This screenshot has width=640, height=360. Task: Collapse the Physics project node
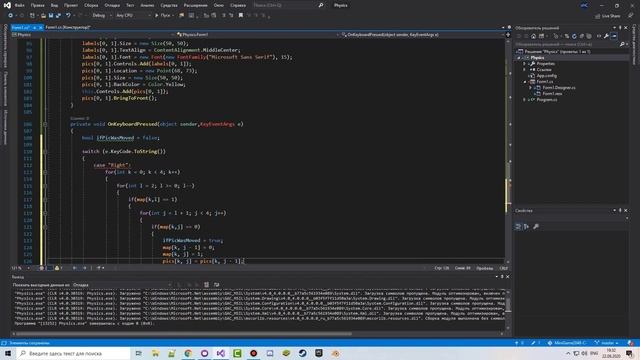tap(519, 58)
